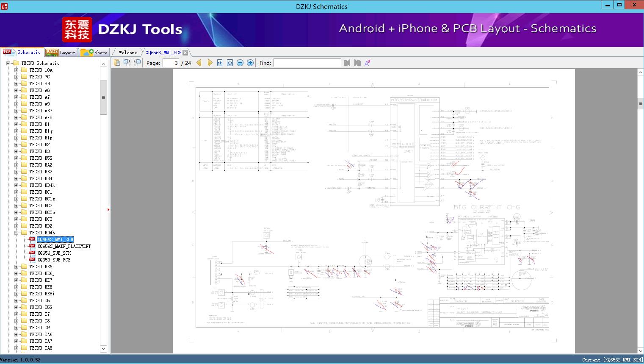Switch to the Layout tab
This screenshot has width=644, height=364.
61,53
